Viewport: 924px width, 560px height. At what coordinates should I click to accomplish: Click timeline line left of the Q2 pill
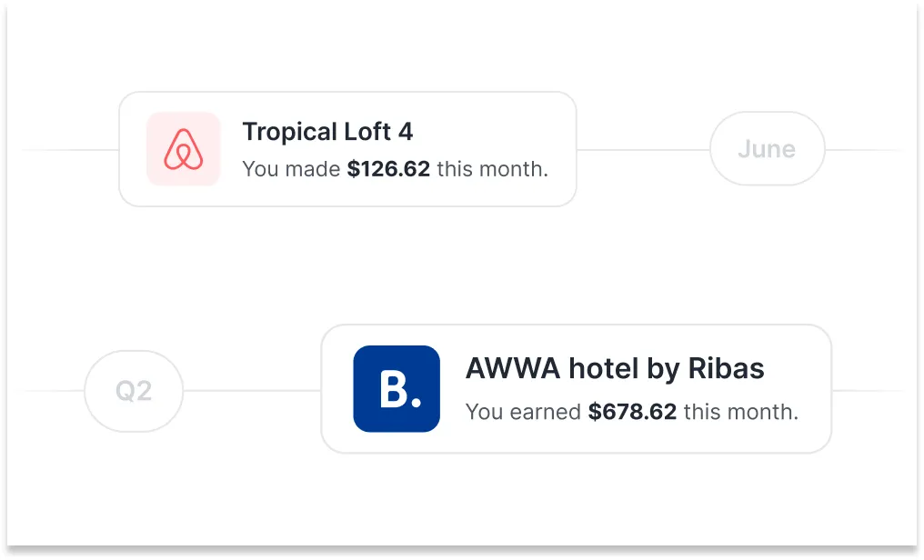pos(50,392)
